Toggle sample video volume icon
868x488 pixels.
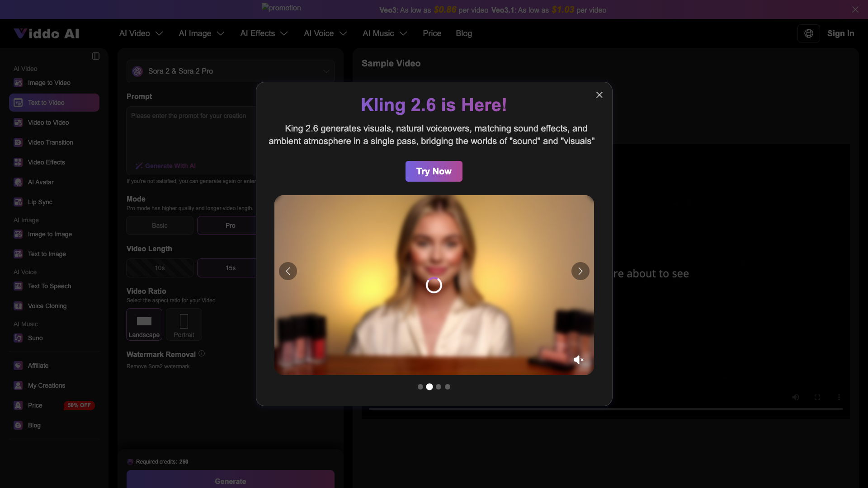[796, 397]
